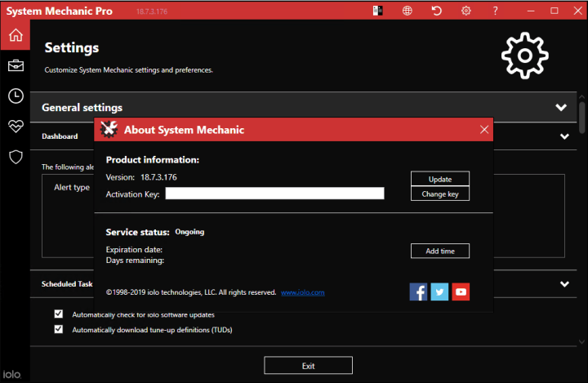Viewport: 588px width, 383px height.
Task: Click the scrollbar down arrow
Action: (x=582, y=341)
